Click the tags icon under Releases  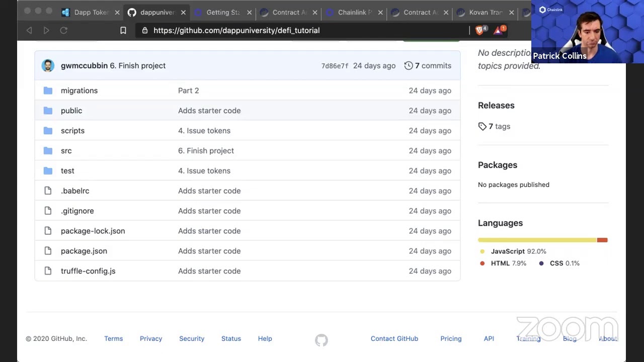pyautogui.click(x=482, y=127)
